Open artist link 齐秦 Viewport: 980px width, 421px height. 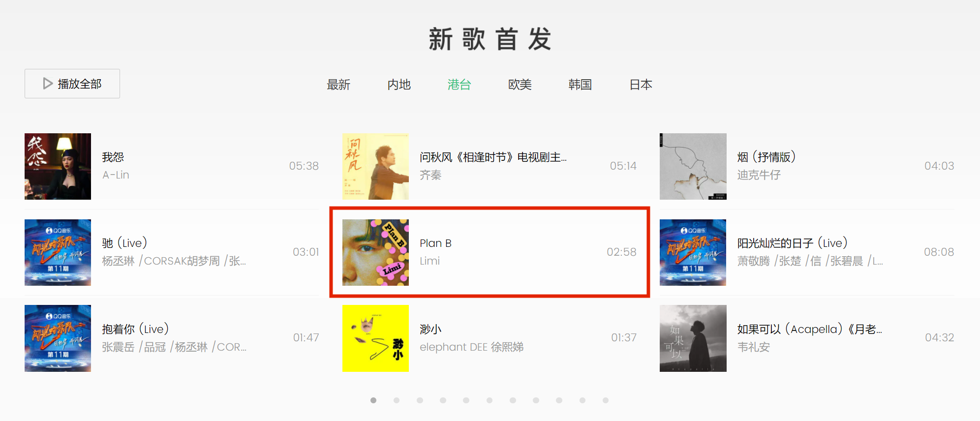click(430, 175)
